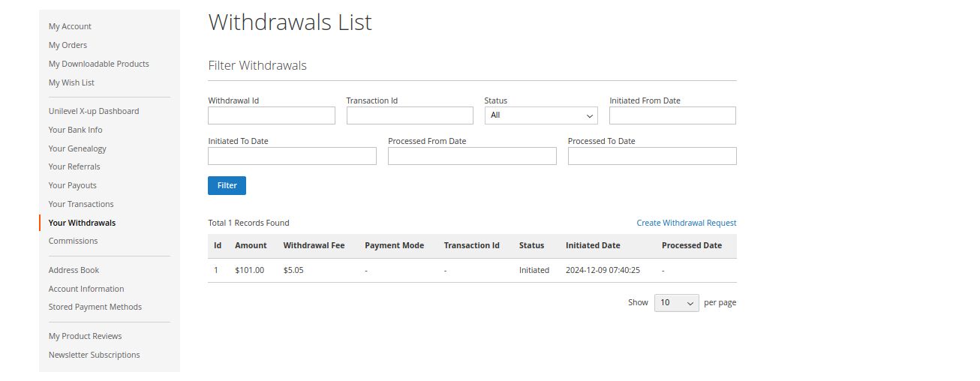Open Newsletter Subscriptions page

[x=94, y=355]
